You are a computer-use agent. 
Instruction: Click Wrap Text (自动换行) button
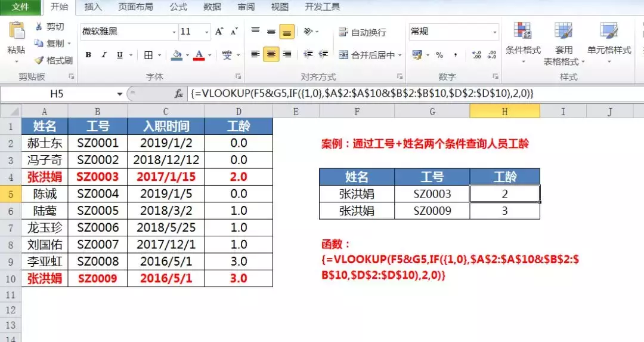[x=363, y=32]
